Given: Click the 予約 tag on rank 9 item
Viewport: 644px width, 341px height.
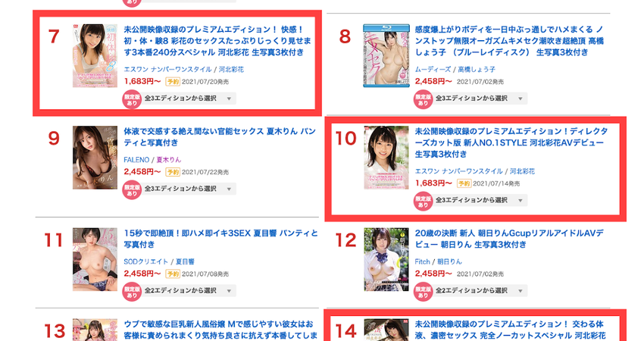Looking at the screenshot, I should click(x=173, y=172).
